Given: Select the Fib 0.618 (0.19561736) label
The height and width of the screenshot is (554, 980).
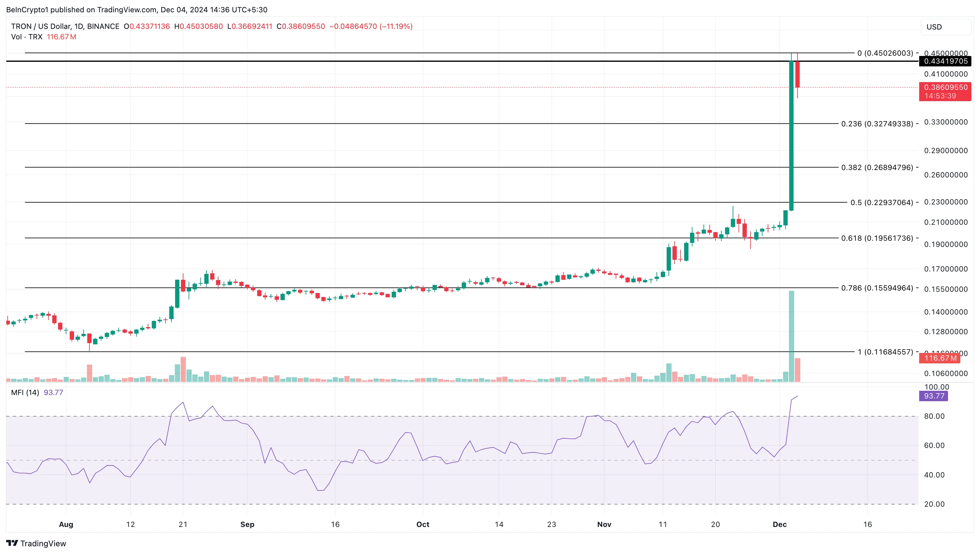Looking at the screenshot, I should coord(877,238).
